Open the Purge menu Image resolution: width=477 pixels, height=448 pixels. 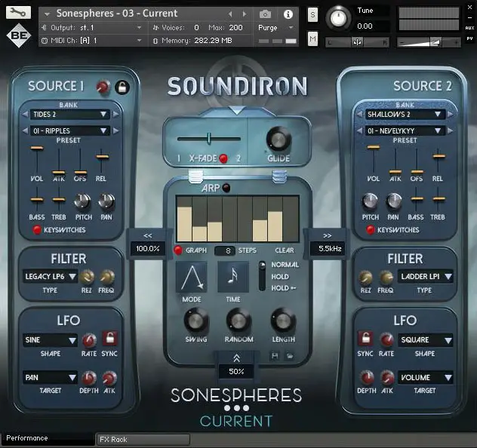tap(275, 28)
